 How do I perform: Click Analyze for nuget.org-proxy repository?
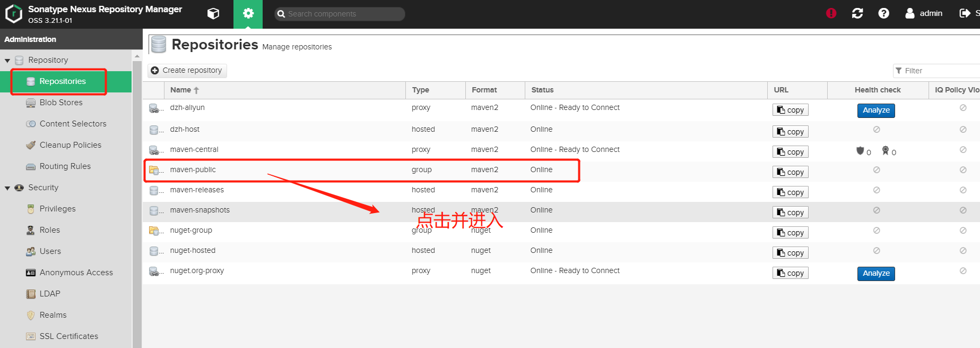point(876,274)
